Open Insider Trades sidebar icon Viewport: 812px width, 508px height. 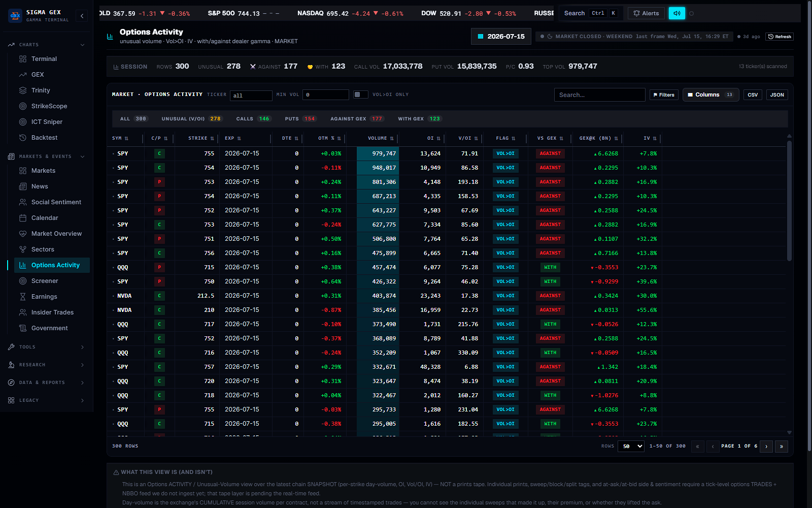[x=23, y=312]
